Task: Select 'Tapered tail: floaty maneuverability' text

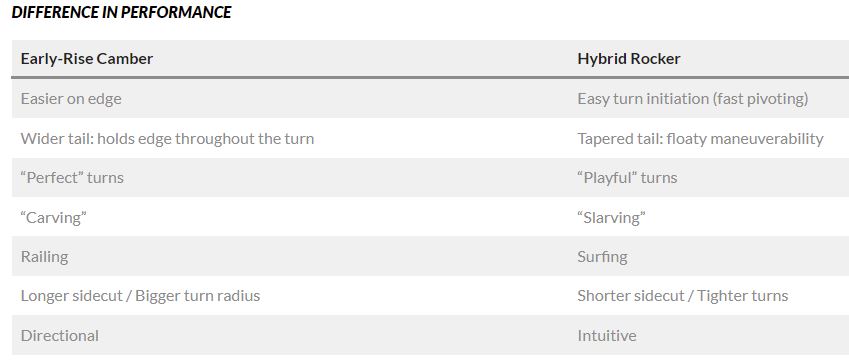Action: [700, 139]
